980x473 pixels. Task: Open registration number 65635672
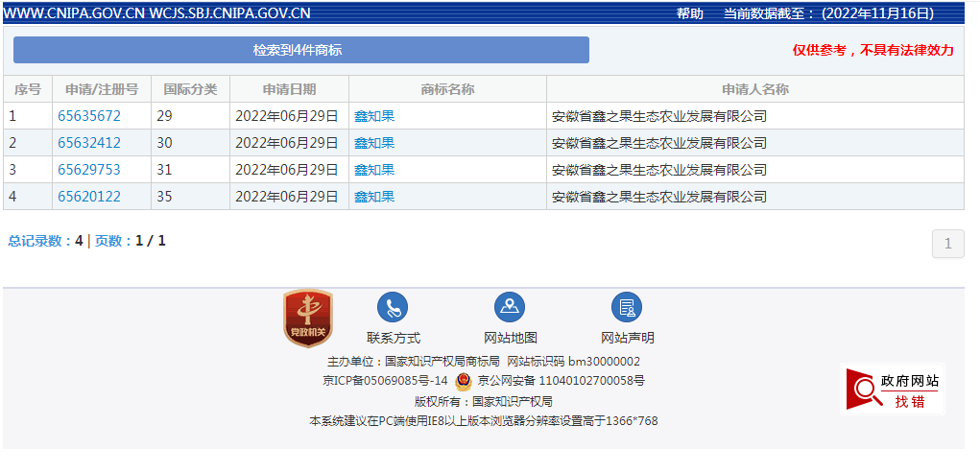coord(89,116)
